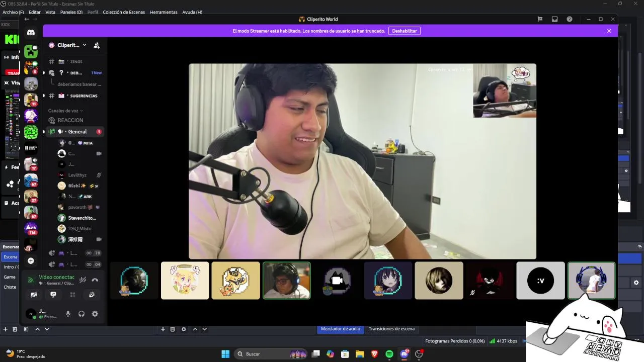Select Levilthyz in voice member list
Screen dimensions: 644x362
80,175
